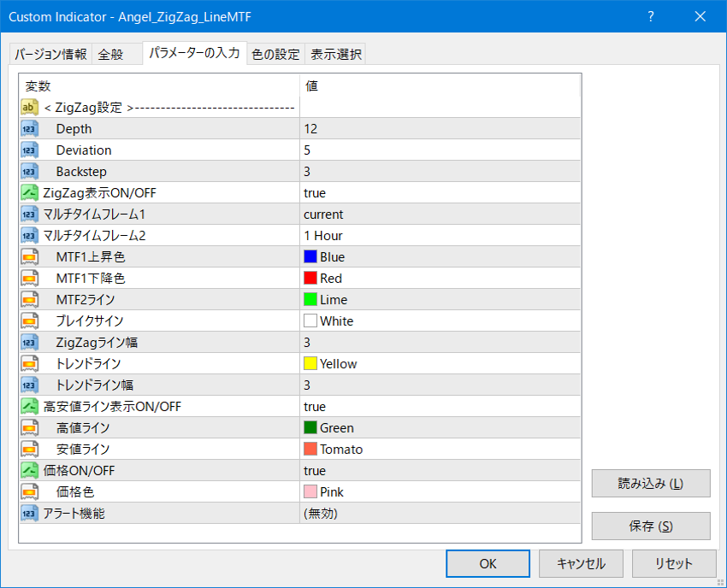This screenshot has width=727, height=588.
Task: Open the Red color value dropdown
Action: pyautogui.click(x=440, y=278)
